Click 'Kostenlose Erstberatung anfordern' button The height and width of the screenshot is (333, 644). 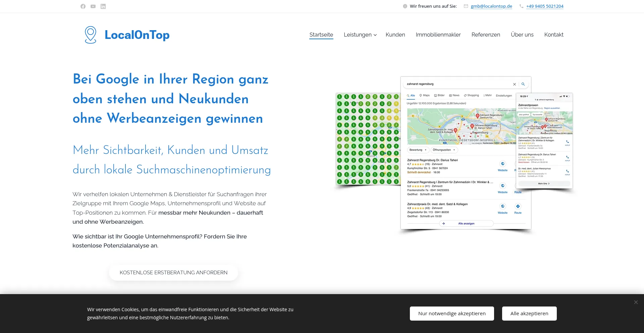point(173,273)
